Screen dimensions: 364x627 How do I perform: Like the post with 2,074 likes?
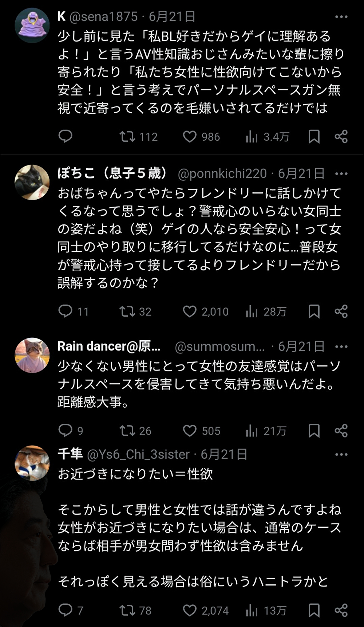click(190, 610)
